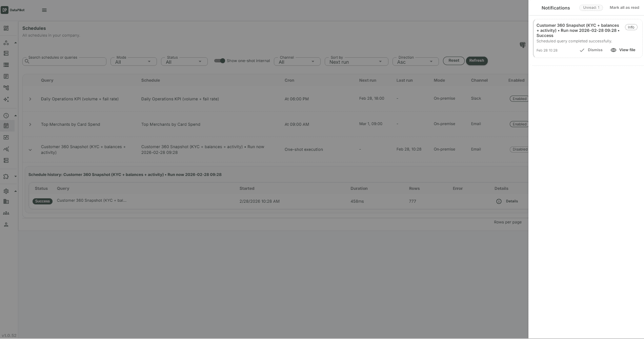Click the search schedules input field
This screenshot has width=644, height=339.
(x=64, y=61)
